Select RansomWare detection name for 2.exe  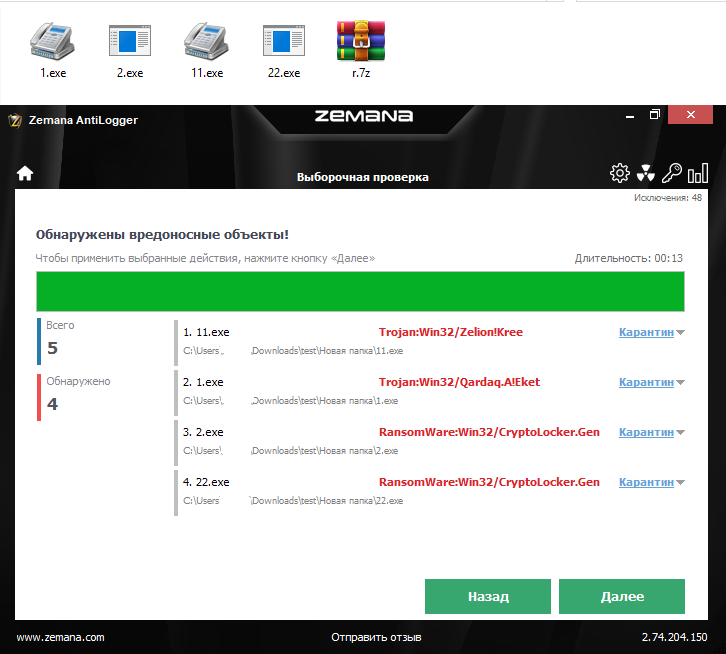click(489, 432)
